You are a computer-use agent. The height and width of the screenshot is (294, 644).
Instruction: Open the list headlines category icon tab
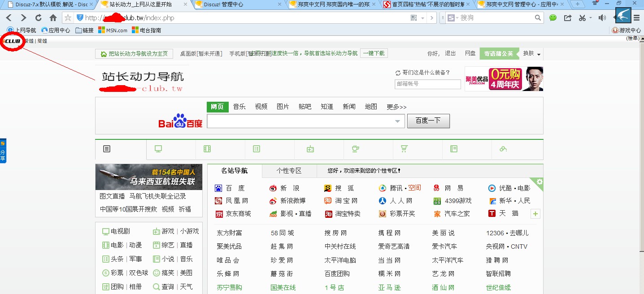click(257, 149)
